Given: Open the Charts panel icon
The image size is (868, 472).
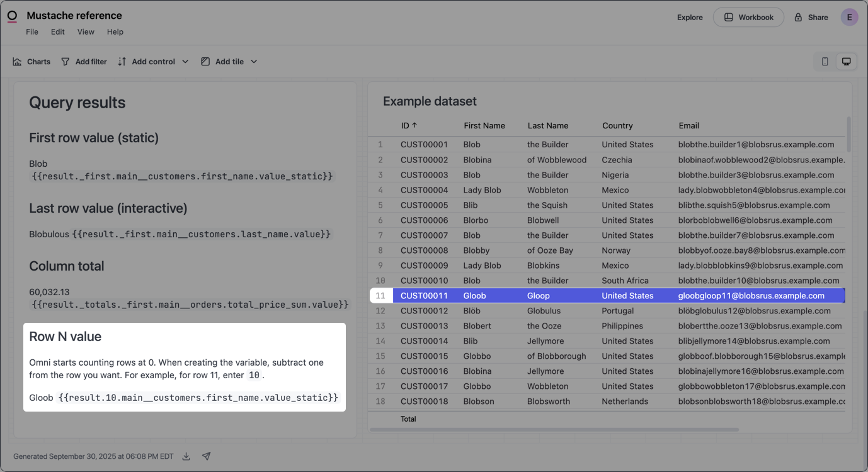Looking at the screenshot, I should [18, 62].
